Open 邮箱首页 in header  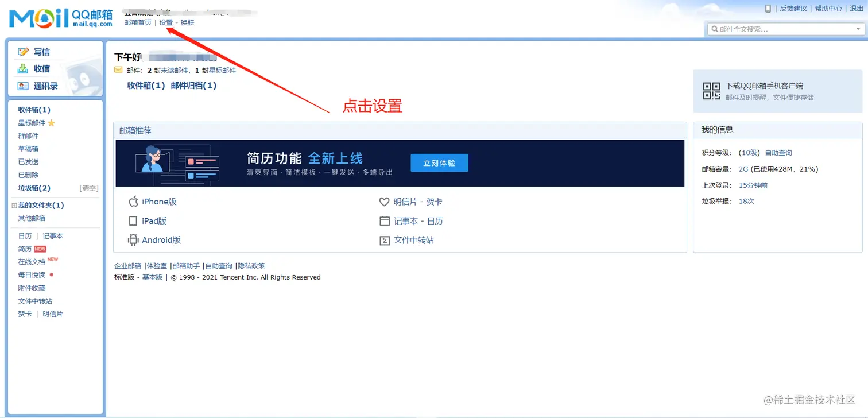[x=138, y=22]
